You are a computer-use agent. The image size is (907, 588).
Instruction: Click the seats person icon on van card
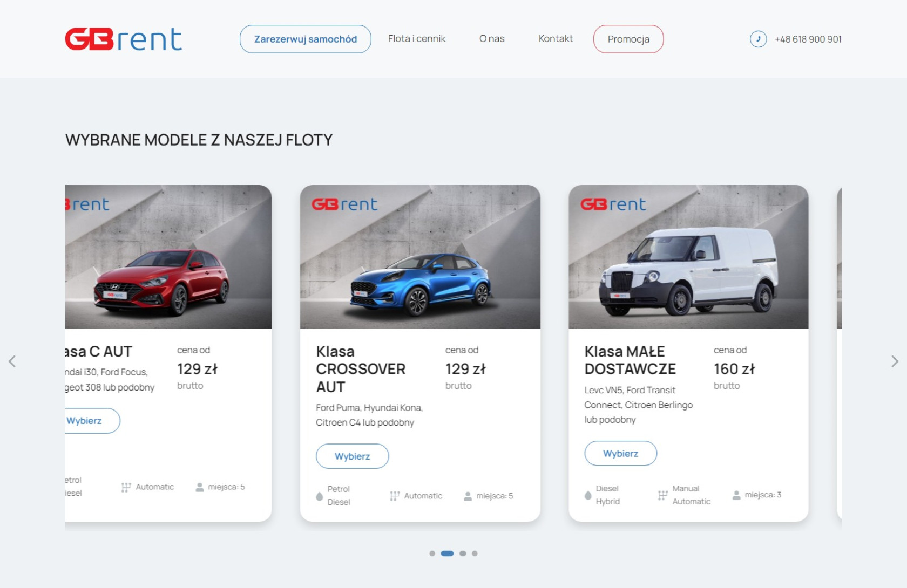point(736,495)
